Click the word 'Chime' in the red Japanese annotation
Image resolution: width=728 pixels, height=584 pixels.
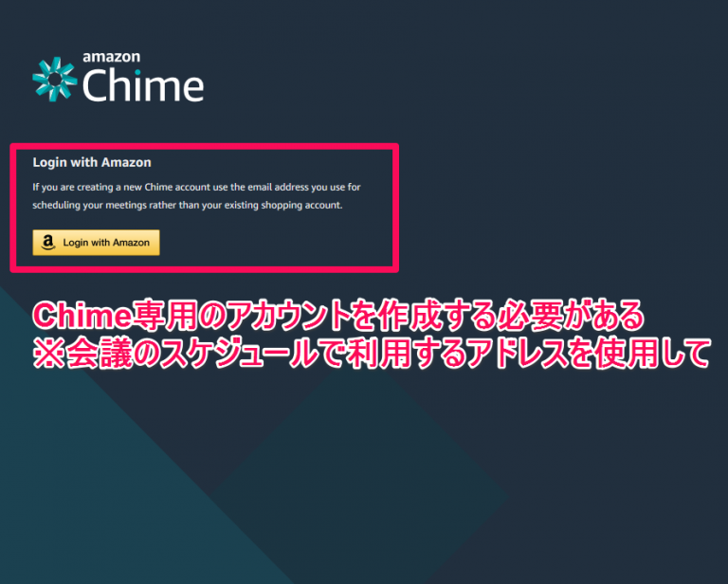[83, 316]
